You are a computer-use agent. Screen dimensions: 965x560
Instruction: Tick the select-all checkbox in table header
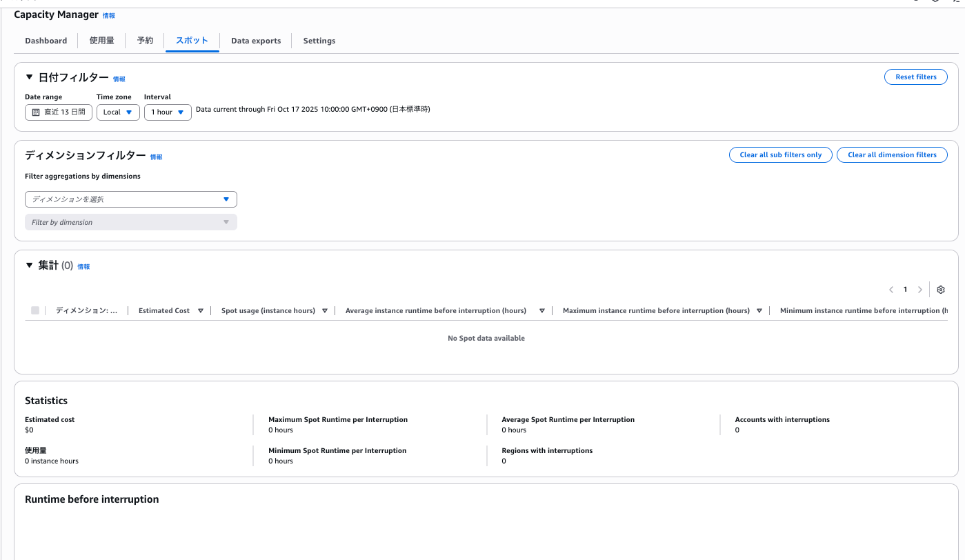pos(35,310)
